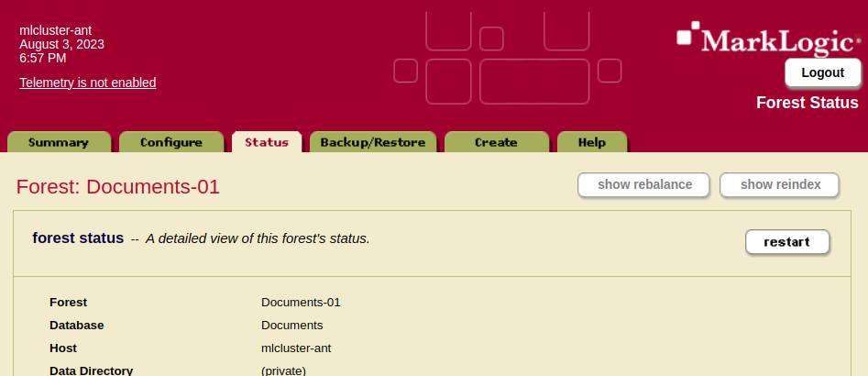Go to the Create tab
This screenshot has width=868, height=376.
pos(497,142)
